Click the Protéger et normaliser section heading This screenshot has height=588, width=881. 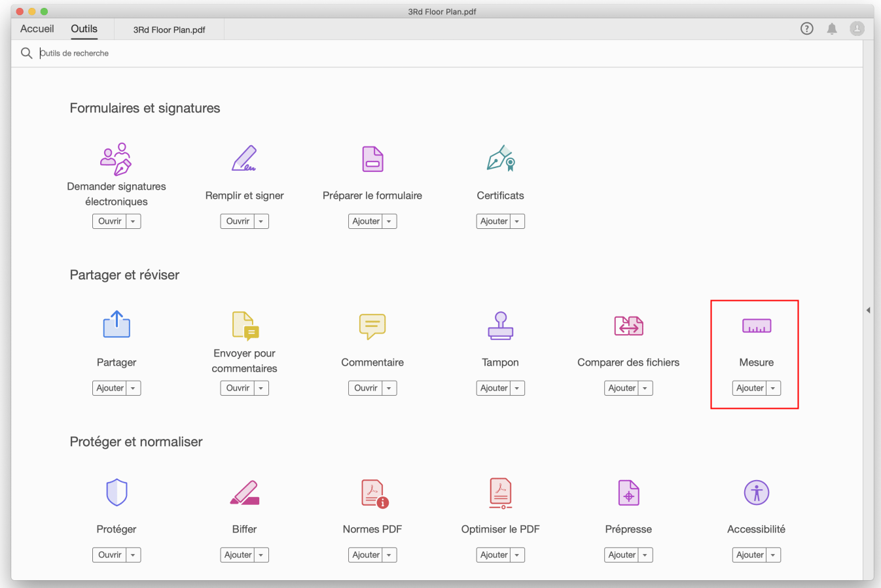(x=136, y=441)
